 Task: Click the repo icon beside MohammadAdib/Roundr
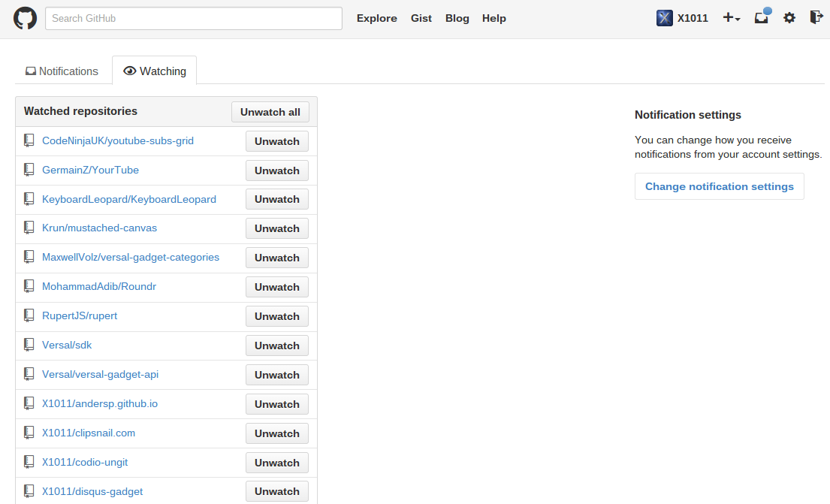(x=29, y=286)
